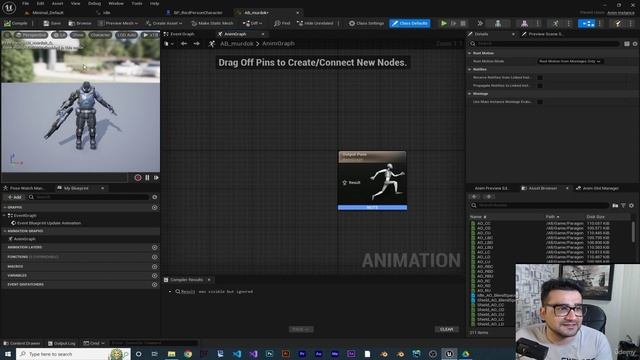This screenshot has height=360, width=640.
Task: Select AnimGraph in Animation Graphs list
Action: pos(22,239)
